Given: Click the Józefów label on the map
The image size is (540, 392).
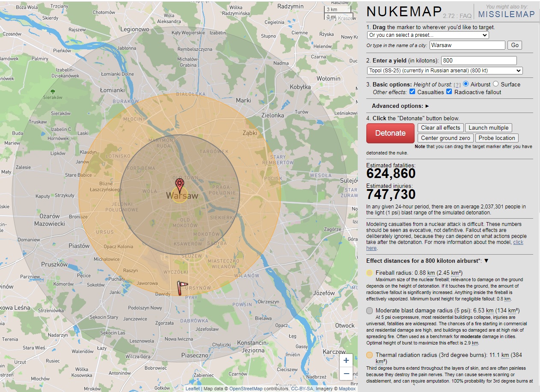Looking at the screenshot, I should coord(324,293).
